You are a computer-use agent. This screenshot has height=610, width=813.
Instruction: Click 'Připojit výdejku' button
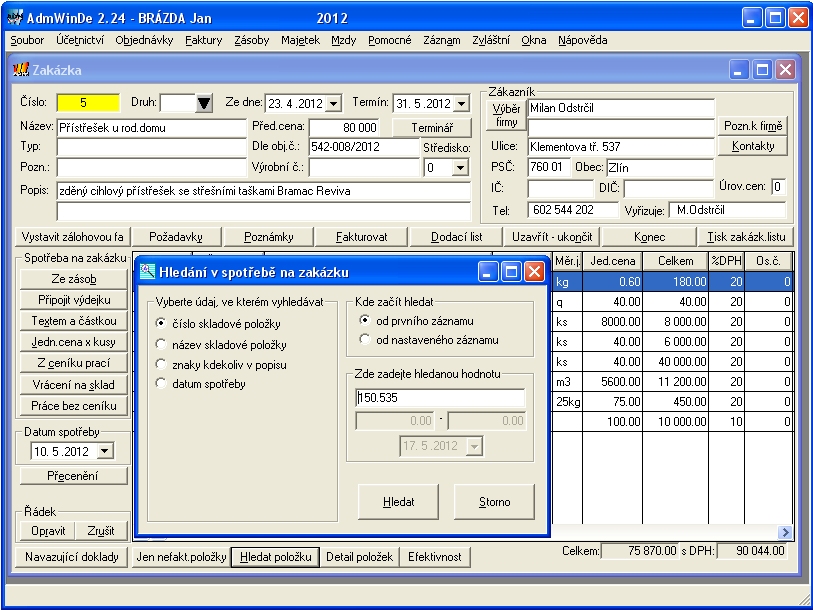[x=74, y=300]
